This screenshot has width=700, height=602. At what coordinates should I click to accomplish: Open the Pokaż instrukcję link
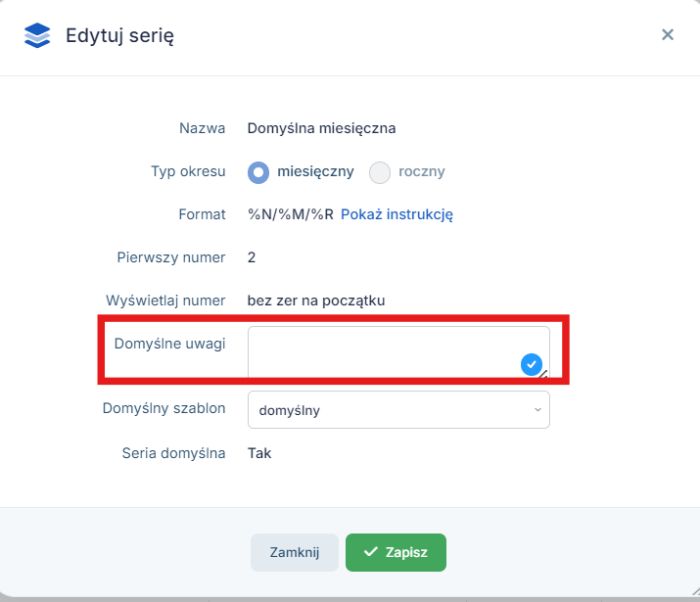pos(397,214)
